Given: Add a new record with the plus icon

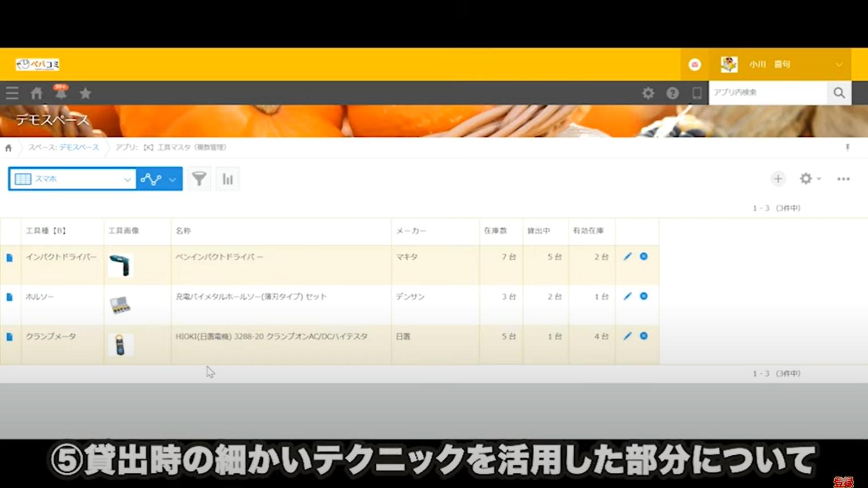Looking at the screenshot, I should pos(778,178).
